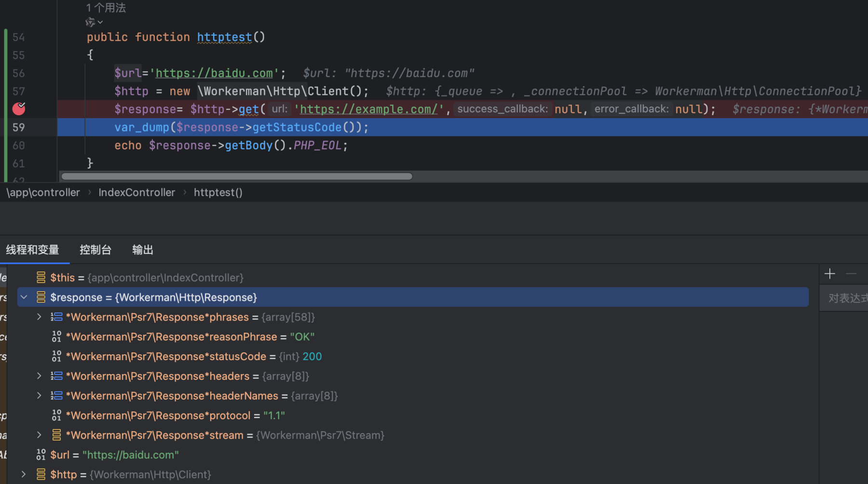Switch to the 控制台 tab
This screenshot has width=868, height=484.
[95, 250]
